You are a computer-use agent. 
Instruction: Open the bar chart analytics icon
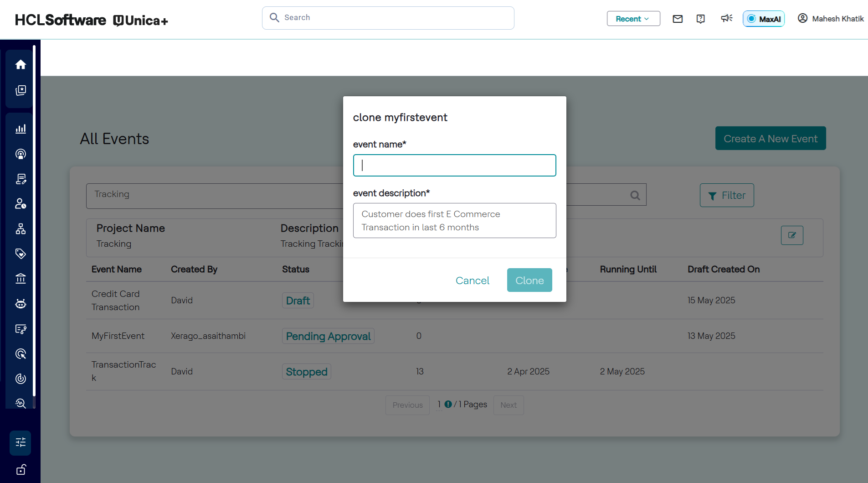coord(21,129)
